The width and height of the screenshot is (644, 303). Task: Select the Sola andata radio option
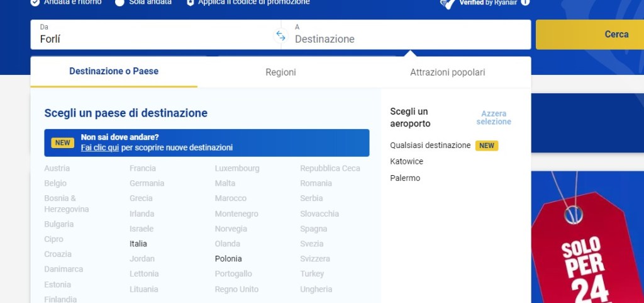point(119,3)
